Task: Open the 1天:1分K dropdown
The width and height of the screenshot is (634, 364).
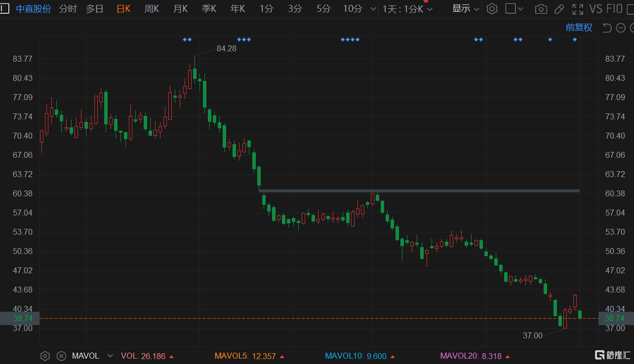Action: 407,9
